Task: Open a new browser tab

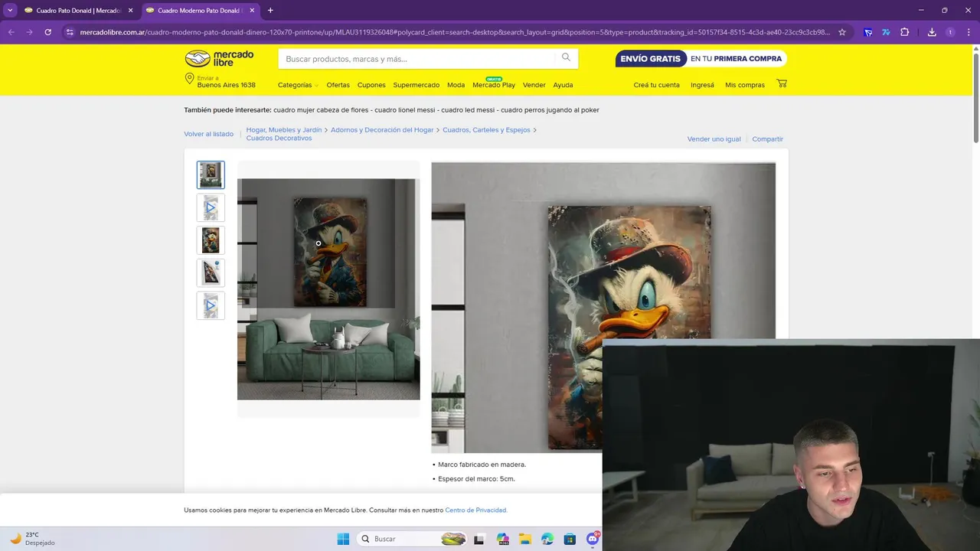Action: (270, 11)
